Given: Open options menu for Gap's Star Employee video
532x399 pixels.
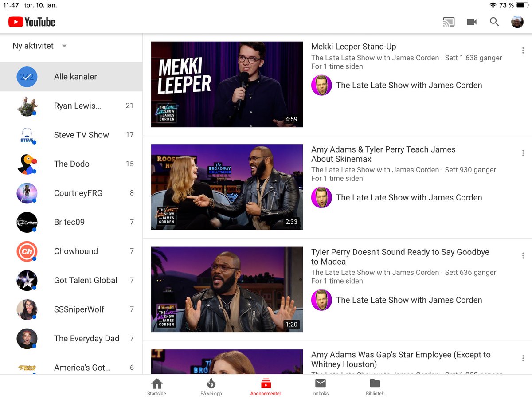Looking at the screenshot, I should point(523,358).
